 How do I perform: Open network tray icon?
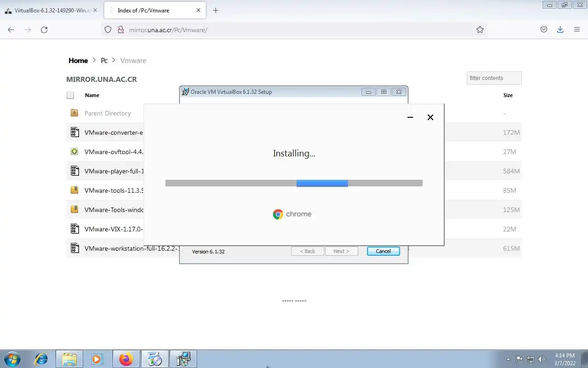pos(531,359)
